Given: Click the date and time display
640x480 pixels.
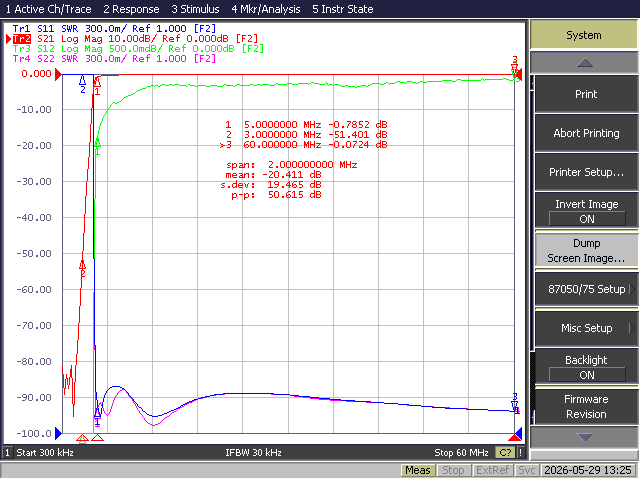Looking at the screenshot, I should coord(587,471).
